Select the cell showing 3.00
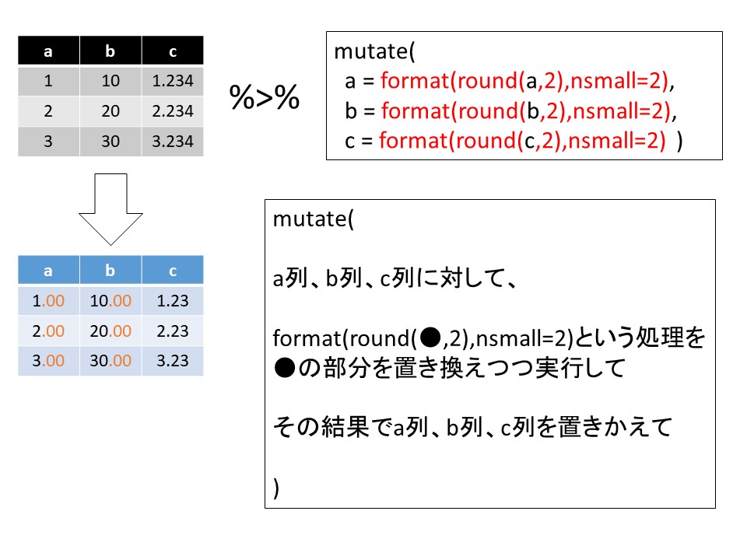 tap(48, 360)
